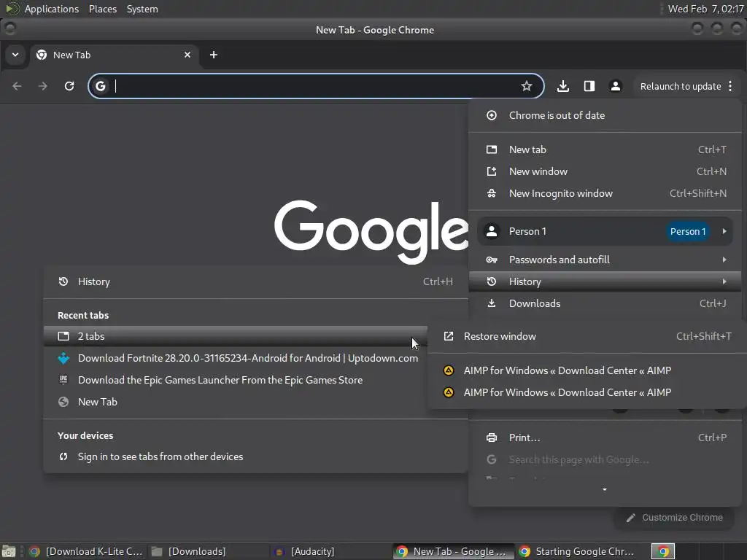747x560 pixels.
Task: Reload the page with the refresh icon
Action: click(69, 86)
